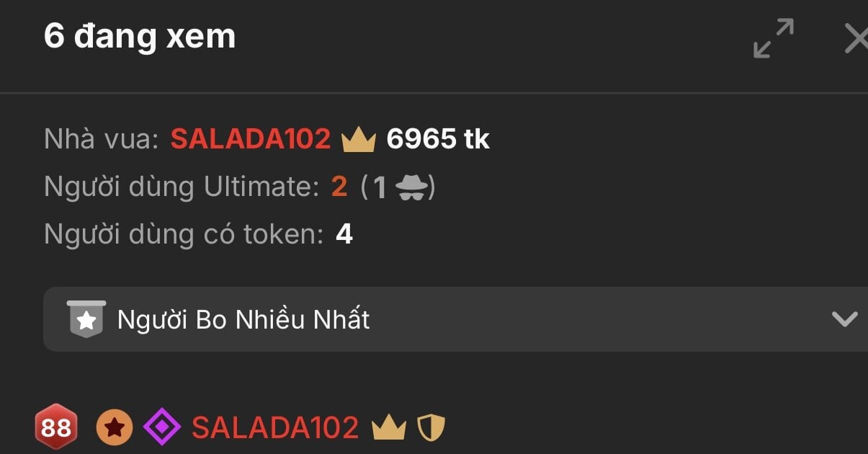Click the Người dùng Ultimate label
This screenshot has height=454, width=868.
182,187
